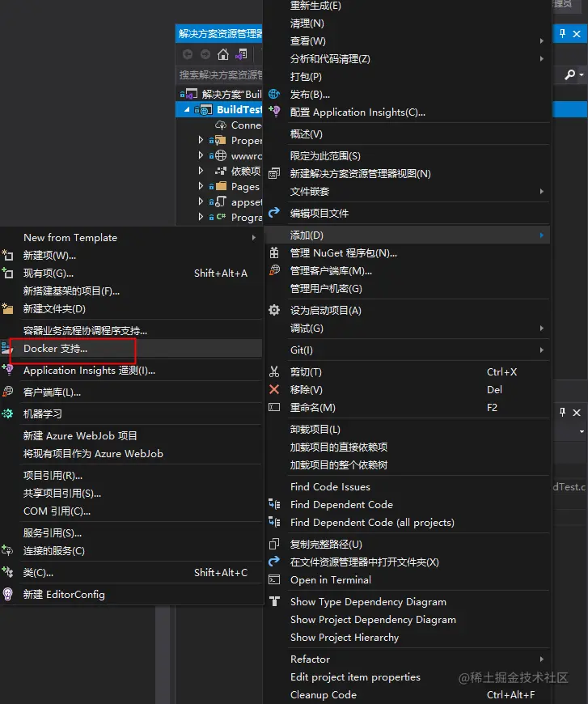The width and height of the screenshot is (588, 704).
Task: Select Show Project Hierarchy
Action: tap(407, 637)
